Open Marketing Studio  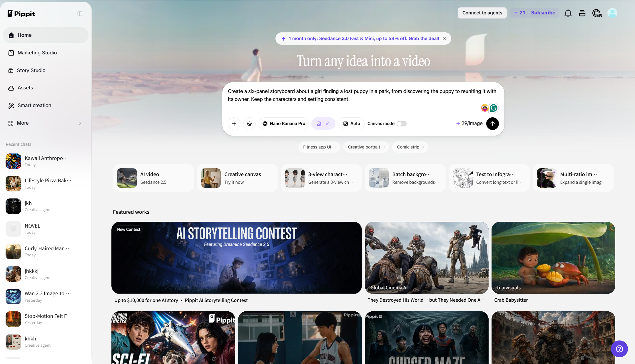46,53
